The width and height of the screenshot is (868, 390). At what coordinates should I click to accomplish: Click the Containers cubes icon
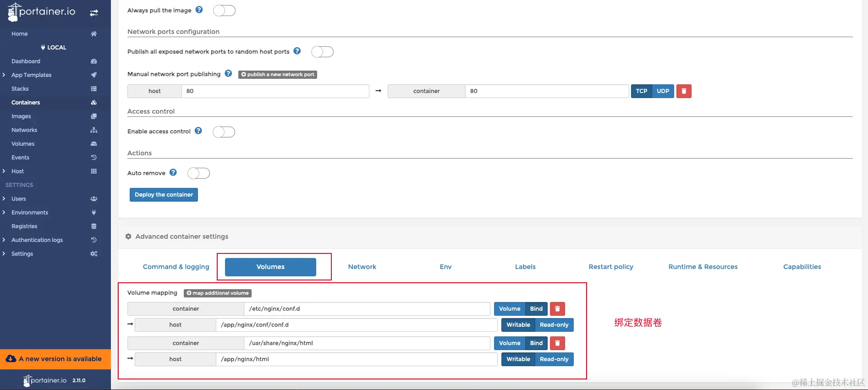(94, 103)
